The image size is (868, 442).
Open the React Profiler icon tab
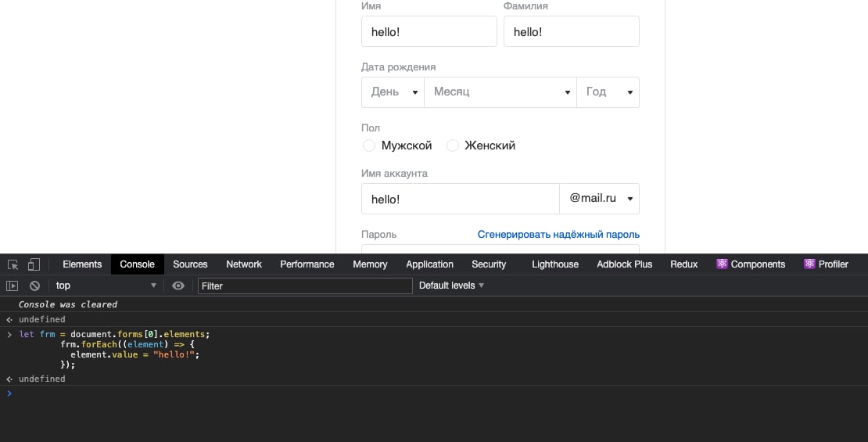click(x=825, y=264)
